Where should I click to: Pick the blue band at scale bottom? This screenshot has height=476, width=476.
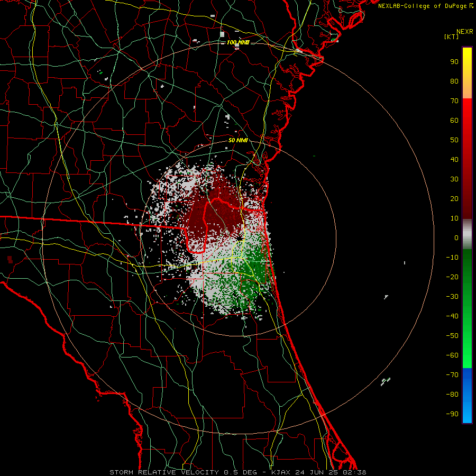(467, 396)
